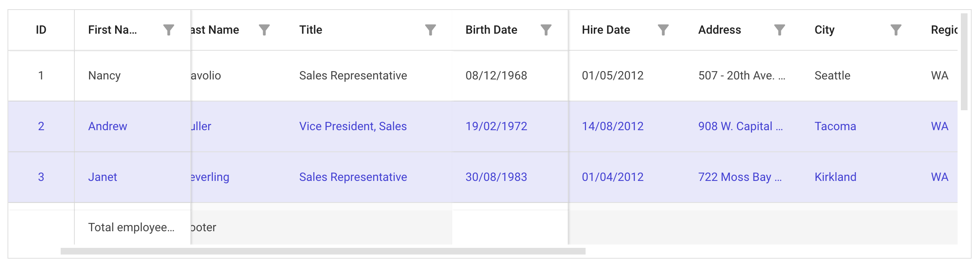The image size is (980, 267).
Task: Click the vertical scrollbar thumb
Action: (964, 62)
